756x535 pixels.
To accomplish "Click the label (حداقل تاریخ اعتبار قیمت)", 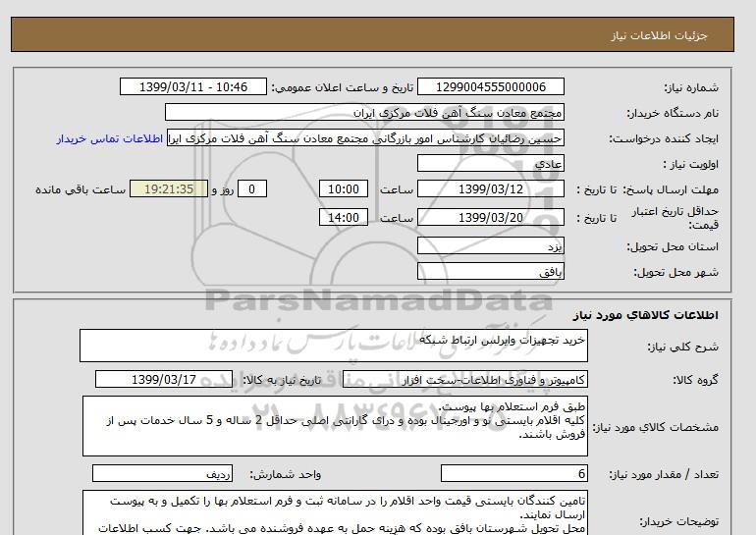I will tap(675, 218).
